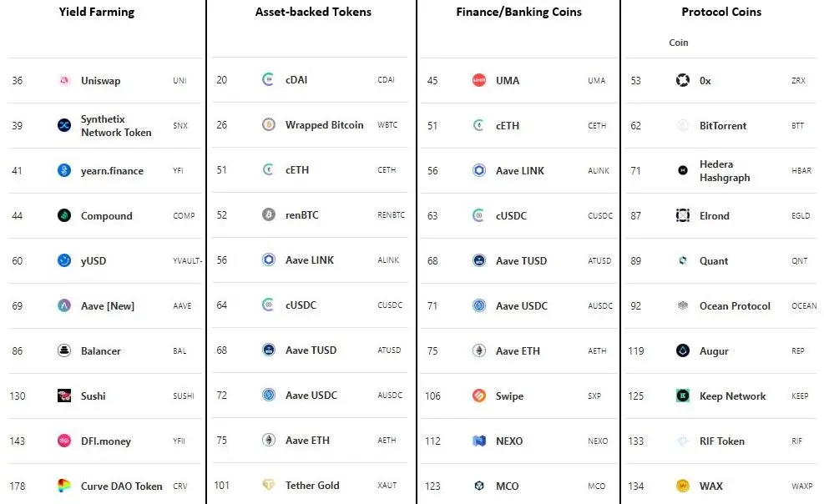Click the Keep Network coin icon
Viewport: 824px width, 504px height.
click(x=683, y=396)
